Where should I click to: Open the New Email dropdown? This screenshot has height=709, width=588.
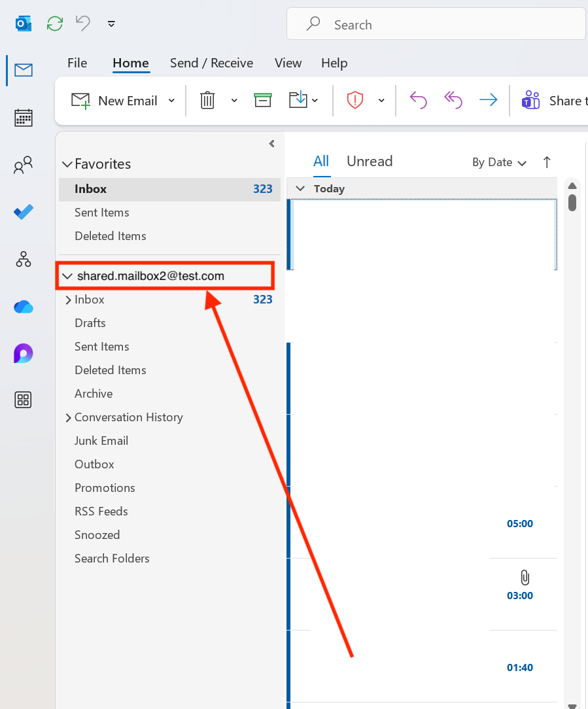click(x=171, y=100)
